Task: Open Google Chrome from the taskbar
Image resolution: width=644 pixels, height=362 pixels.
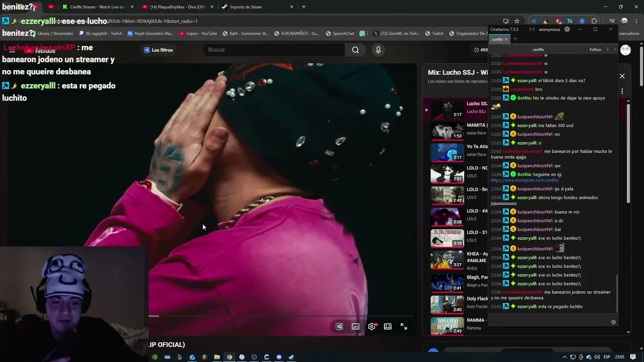Action: click(x=229, y=357)
